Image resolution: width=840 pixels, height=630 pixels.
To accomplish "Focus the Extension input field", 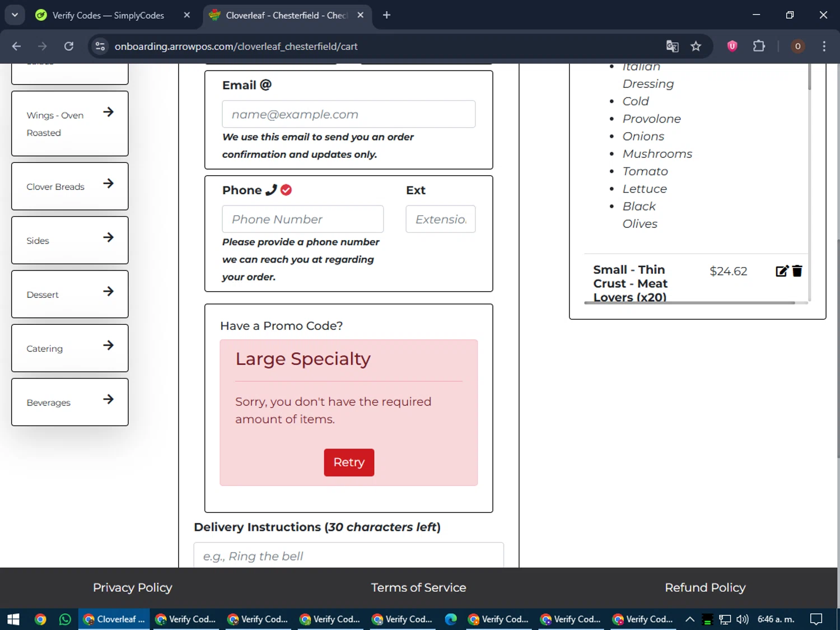I will click(x=441, y=219).
